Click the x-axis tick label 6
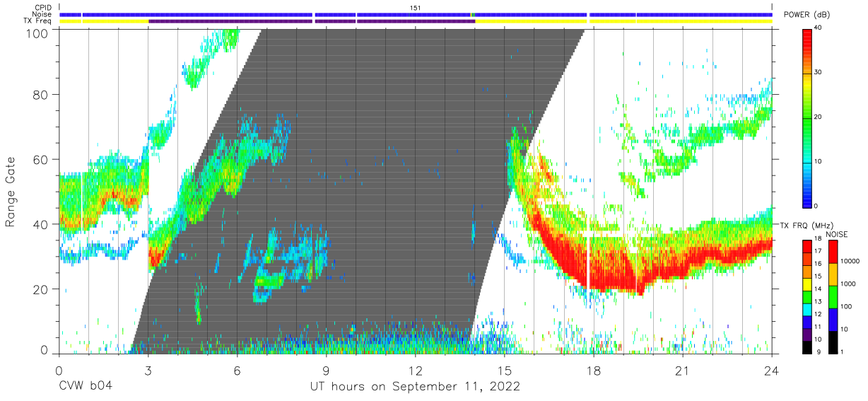Viewport: 868px width, 401px height. pyautogui.click(x=237, y=371)
